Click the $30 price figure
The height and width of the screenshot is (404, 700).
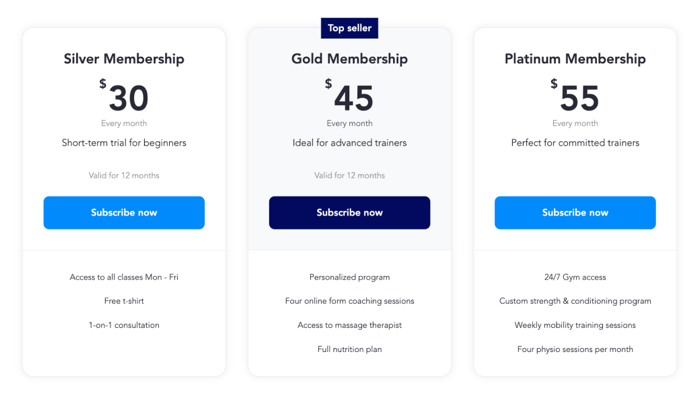point(124,96)
